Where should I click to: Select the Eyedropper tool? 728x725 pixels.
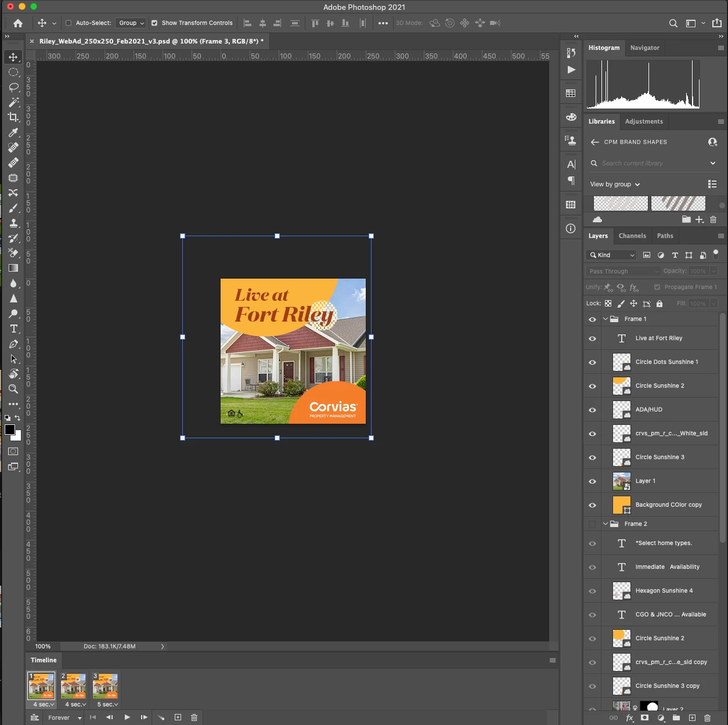13,132
